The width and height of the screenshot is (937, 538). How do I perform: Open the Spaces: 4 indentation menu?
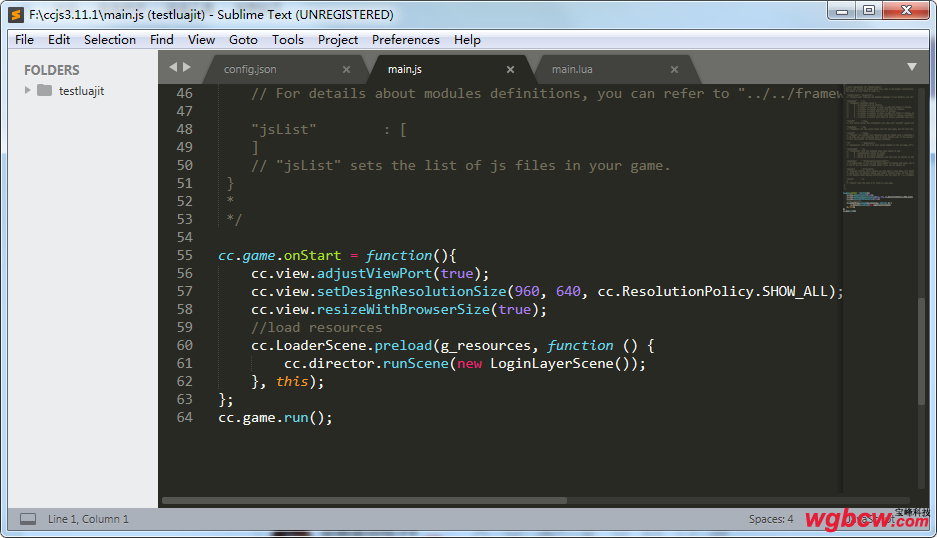(770, 519)
